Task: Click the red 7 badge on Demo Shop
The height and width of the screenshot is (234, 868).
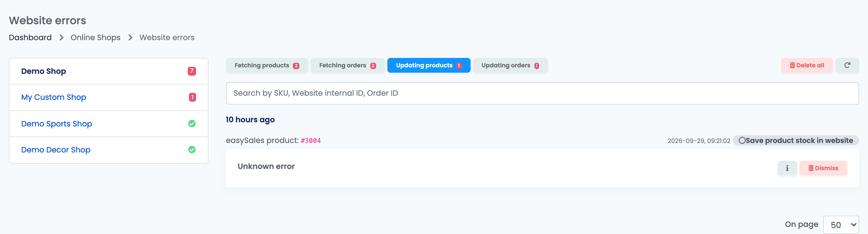Action: pos(192,71)
